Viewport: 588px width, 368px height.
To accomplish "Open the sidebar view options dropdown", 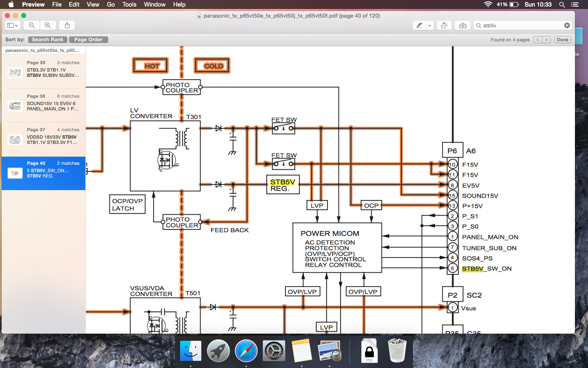I will point(12,25).
